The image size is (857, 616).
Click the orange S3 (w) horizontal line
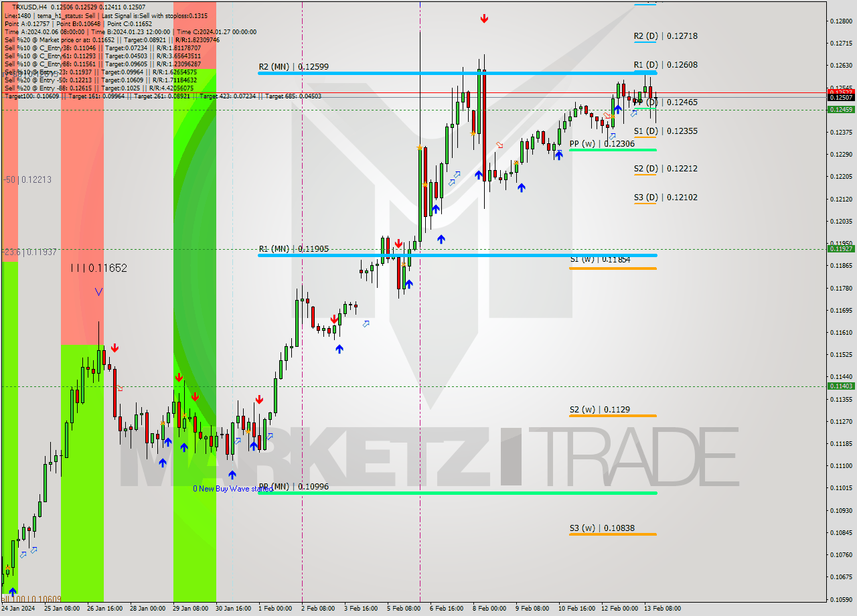coord(613,534)
